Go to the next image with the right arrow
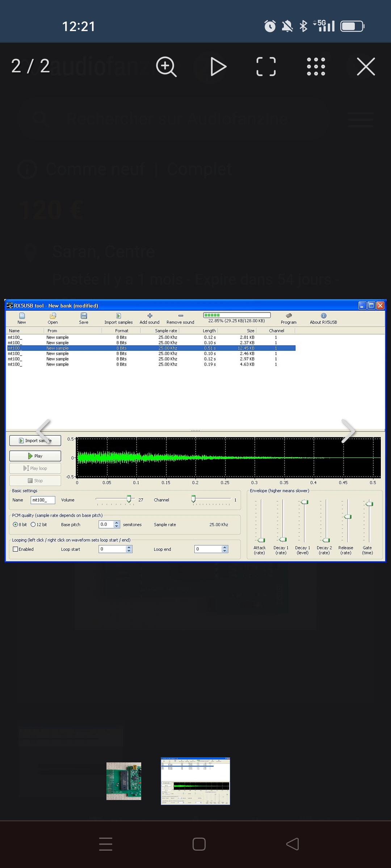Image resolution: width=391 pixels, height=868 pixels. tap(348, 431)
